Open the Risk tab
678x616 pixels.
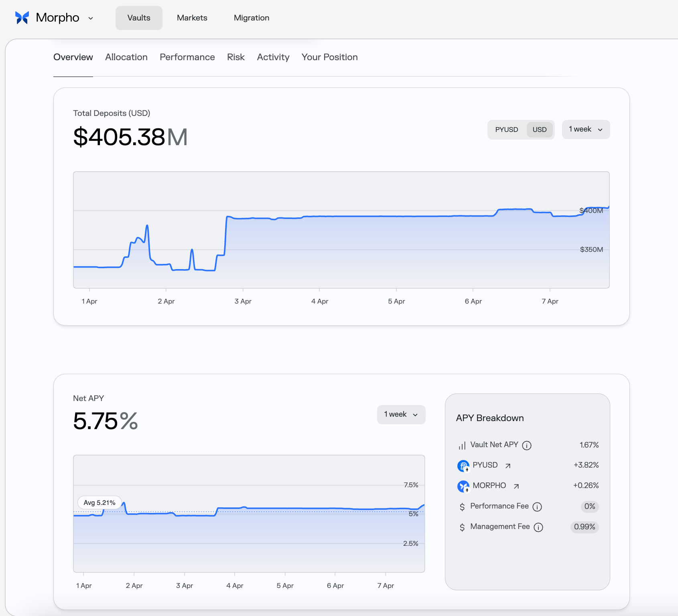tap(236, 57)
